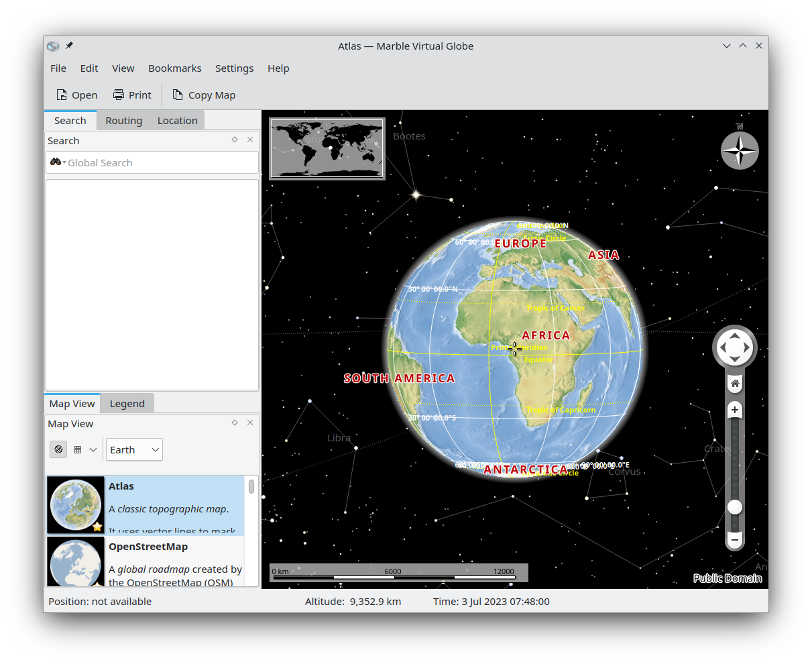The width and height of the screenshot is (812, 664).
Task: Select the OpenStreetMap theme thumbnail
Action: coord(76,562)
